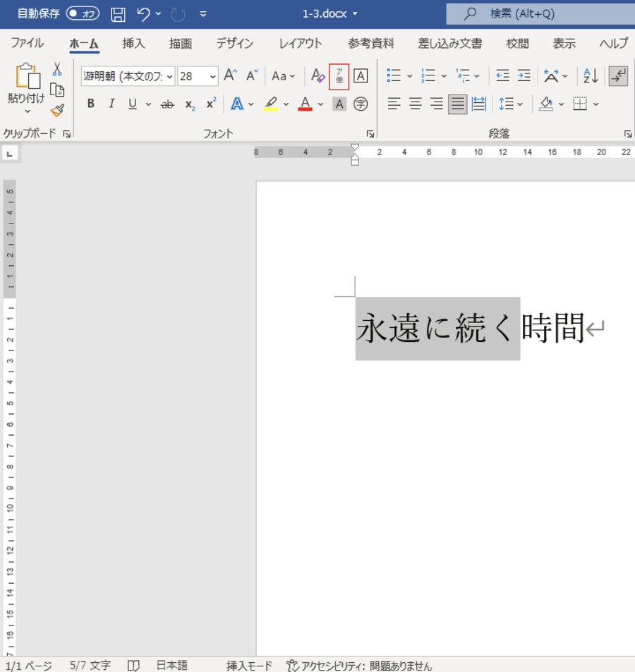
Task: Click the アクセシビリティ status indicator
Action: (359, 666)
